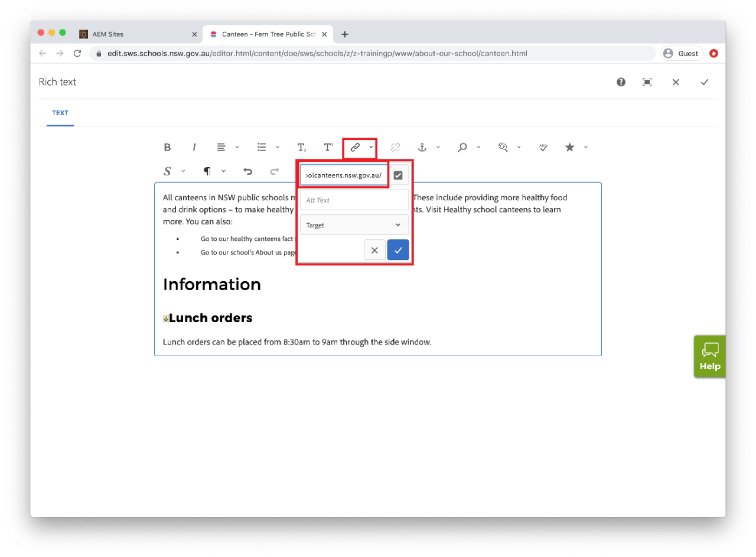
Task: Apply the link with blue checkmark button
Action: pos(398,250)
